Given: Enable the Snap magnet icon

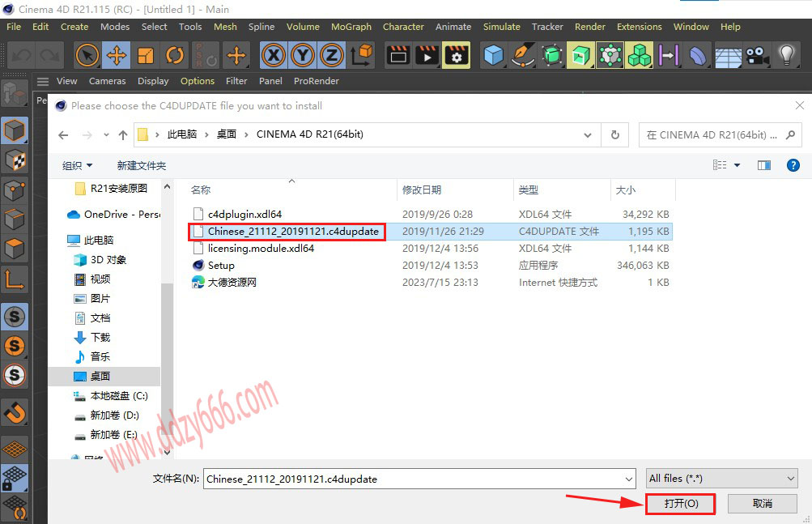Looking at the screenshot, I should [15, 413].
